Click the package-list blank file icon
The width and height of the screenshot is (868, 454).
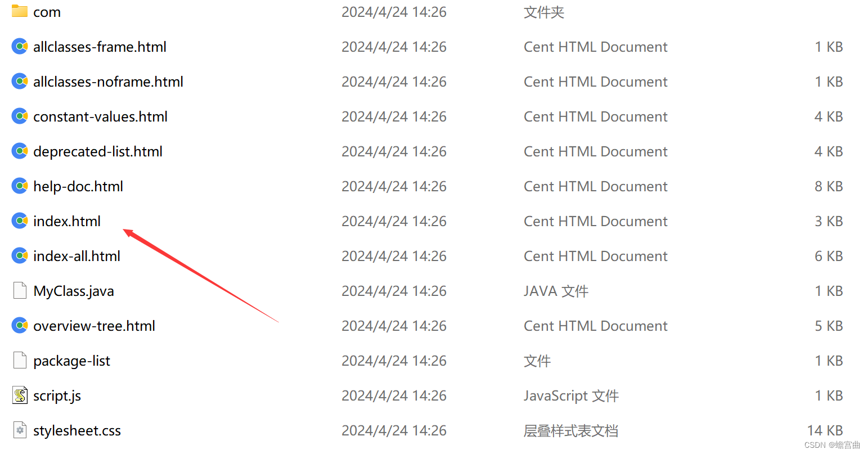20,360
